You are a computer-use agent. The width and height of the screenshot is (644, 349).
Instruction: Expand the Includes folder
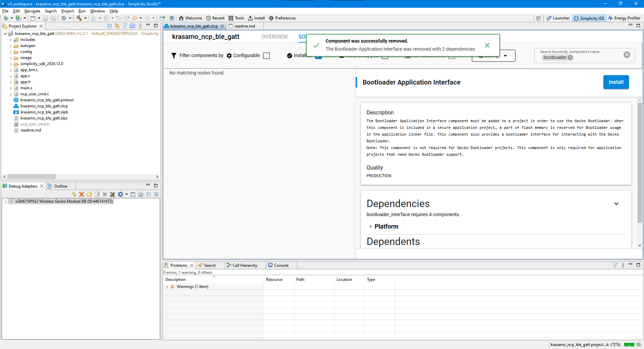click(11, 40)
